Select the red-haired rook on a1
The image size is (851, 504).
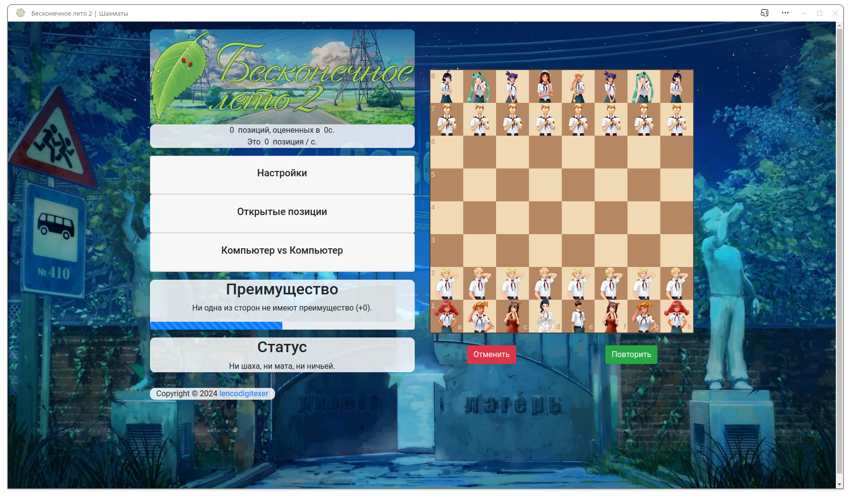tap(447, 316)
